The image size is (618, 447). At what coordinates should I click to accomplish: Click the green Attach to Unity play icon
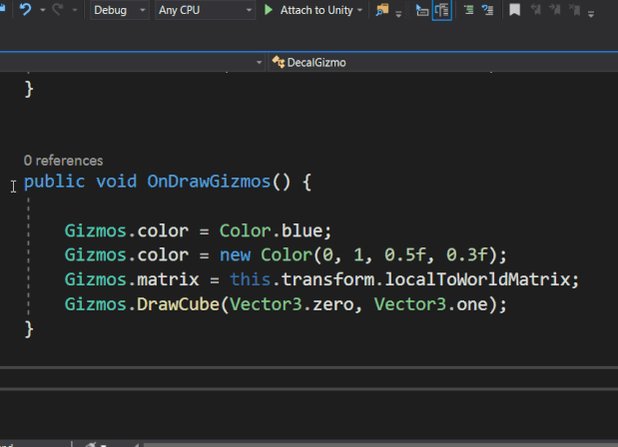pyautogui.click(x=269, y=10)
